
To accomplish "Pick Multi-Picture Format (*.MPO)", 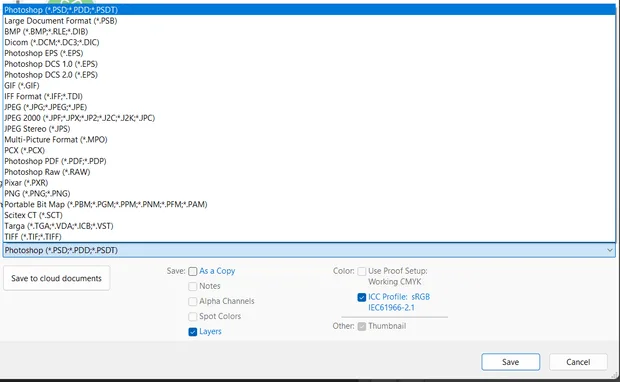I will pyautogui.click(x=309, y=139).
